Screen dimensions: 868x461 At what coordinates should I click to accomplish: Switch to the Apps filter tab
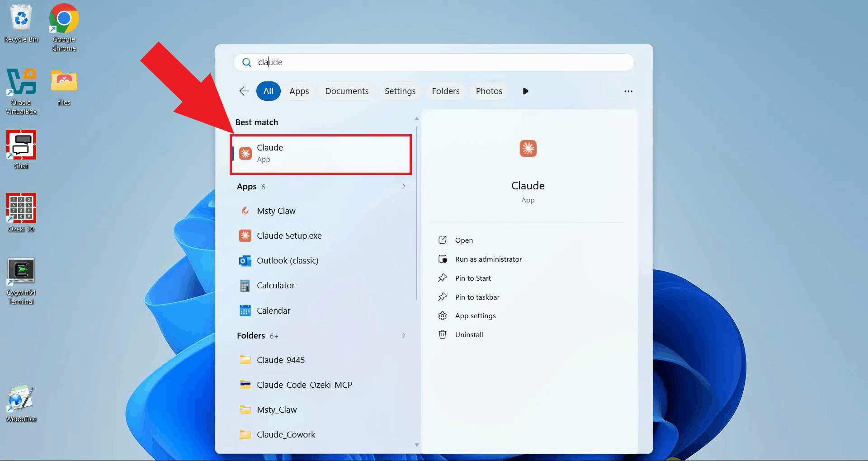(x=299, y=91)
